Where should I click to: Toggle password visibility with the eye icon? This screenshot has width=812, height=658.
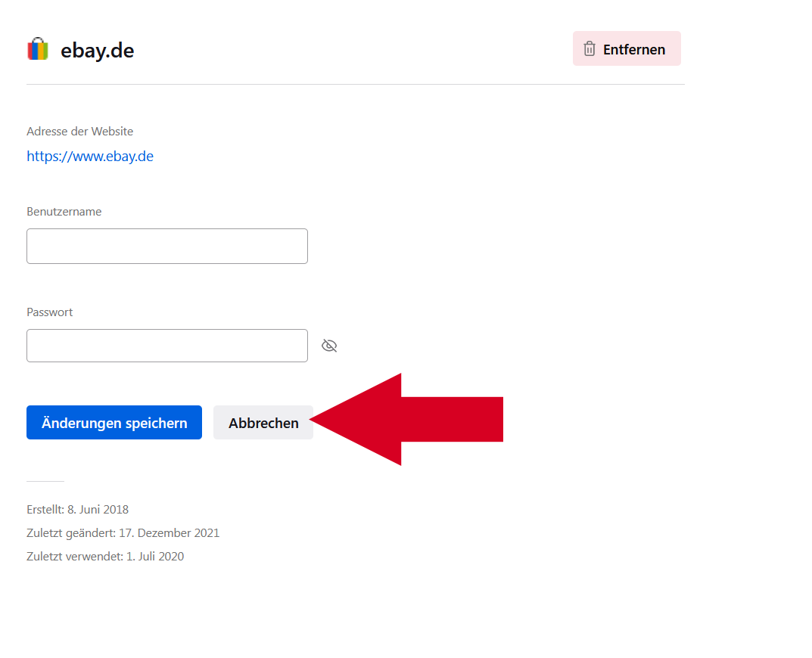point(329,346)
